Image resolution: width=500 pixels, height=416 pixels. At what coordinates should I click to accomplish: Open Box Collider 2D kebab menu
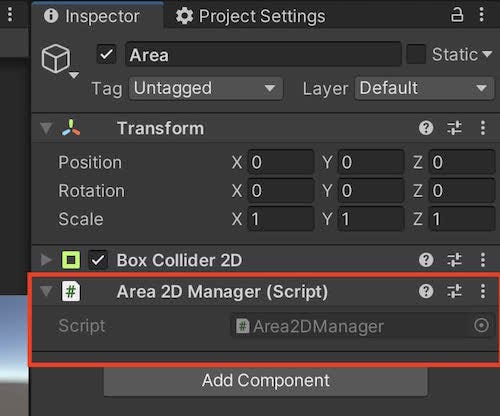[483, 260]
